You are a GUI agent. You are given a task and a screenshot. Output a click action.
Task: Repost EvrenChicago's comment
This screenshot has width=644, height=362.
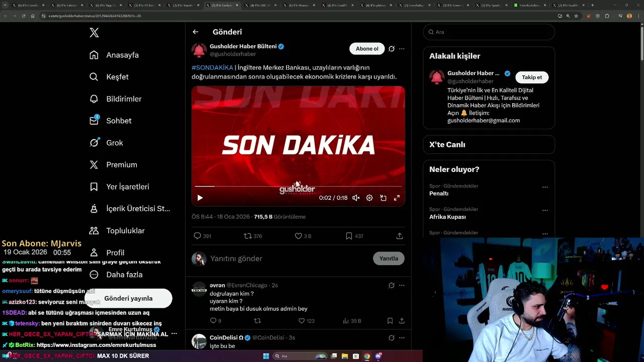(258, 321)
